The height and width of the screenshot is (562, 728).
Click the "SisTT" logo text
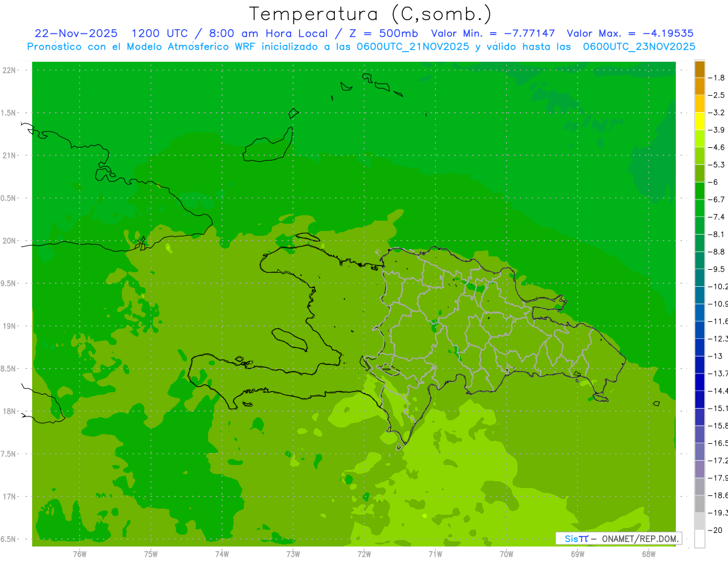tap(576, 538)
